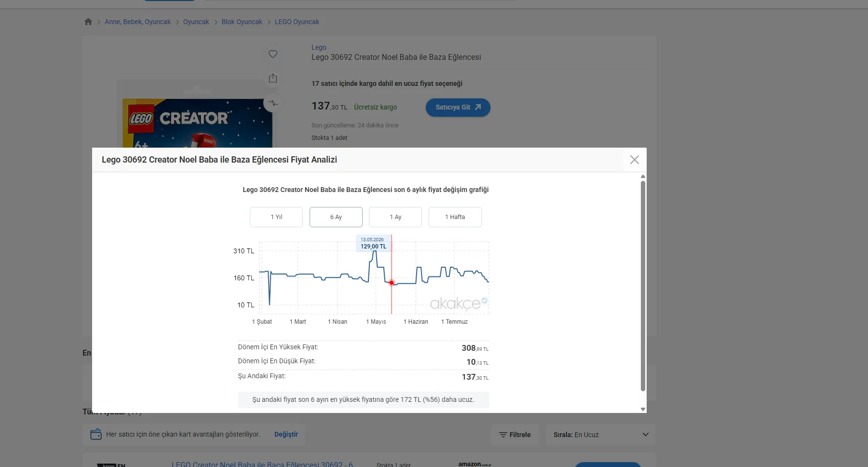Image resolution: width=868 pixels, height=467 pixels.
Task: Click the 13.05.2026 chart tooltip
Action: pyautogui.click(x=373, y=243)
